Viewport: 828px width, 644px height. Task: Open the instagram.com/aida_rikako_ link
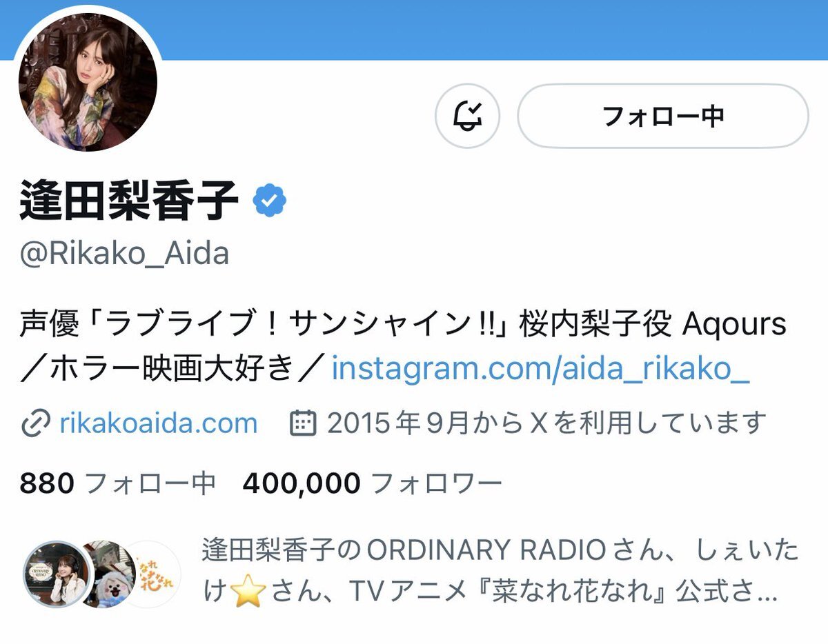tap(540, 370)
